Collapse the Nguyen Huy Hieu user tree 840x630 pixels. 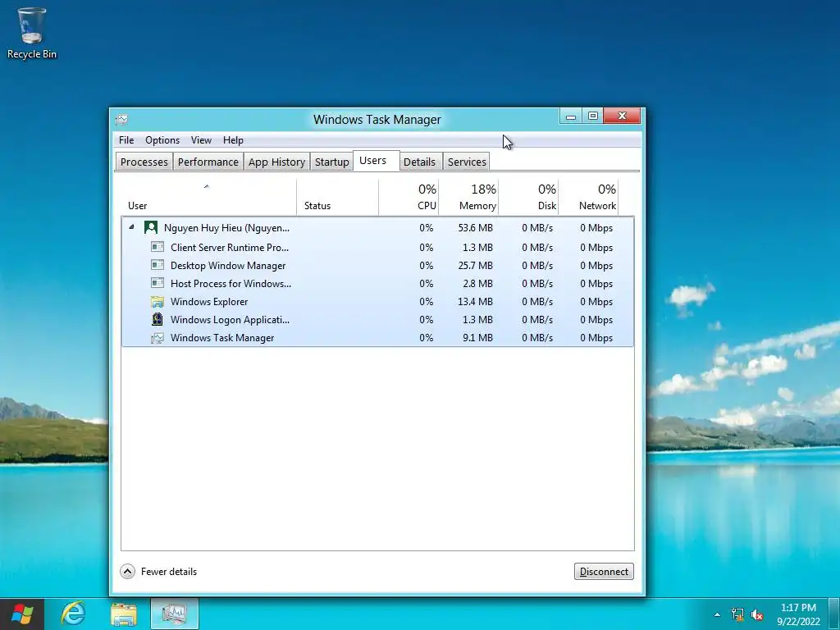tap(131, 227)
